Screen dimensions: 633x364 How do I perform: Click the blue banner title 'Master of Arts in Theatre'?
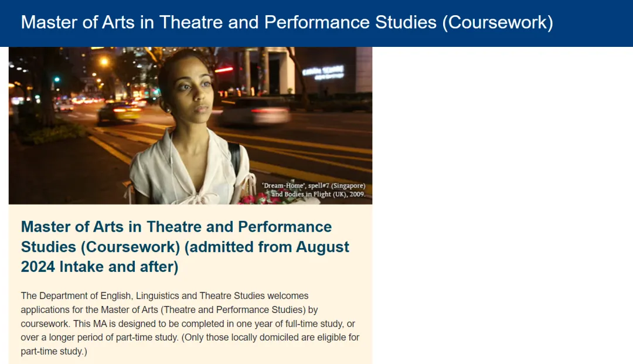click(122, 22)
